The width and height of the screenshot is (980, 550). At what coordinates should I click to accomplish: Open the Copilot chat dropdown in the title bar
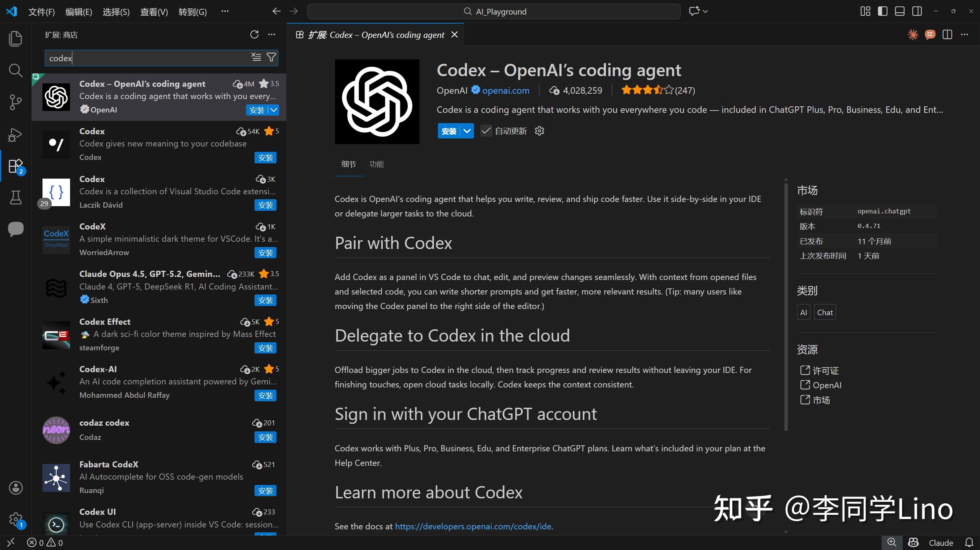pyautogui.click(x=705, y=11)
